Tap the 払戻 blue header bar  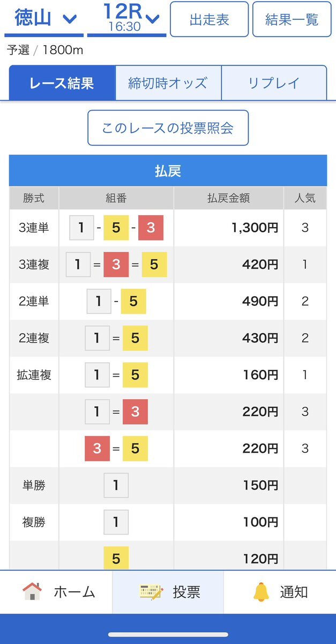point(168,171)
